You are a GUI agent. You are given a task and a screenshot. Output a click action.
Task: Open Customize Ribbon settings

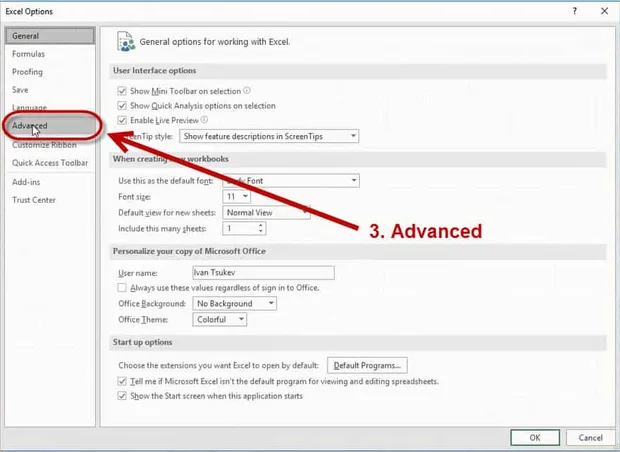pos(44,145)
